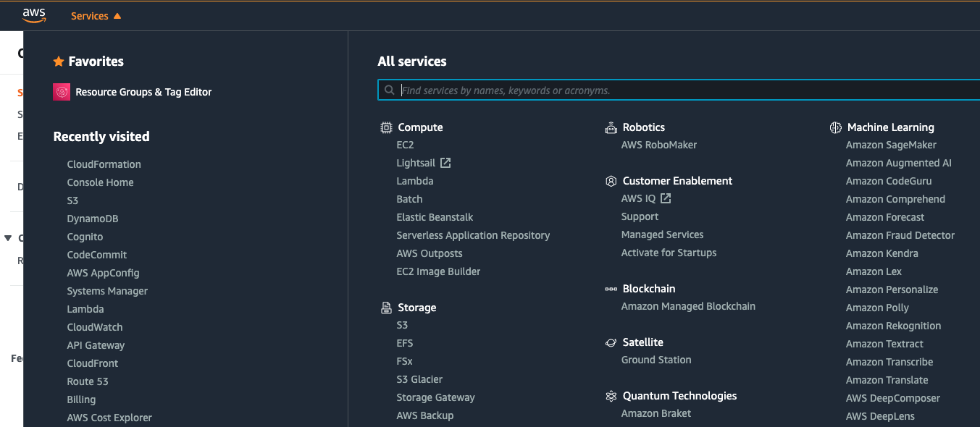Click the Quantum Technologies category icon
This screenshot has height=427, width=980.
(x=611, y=396)
